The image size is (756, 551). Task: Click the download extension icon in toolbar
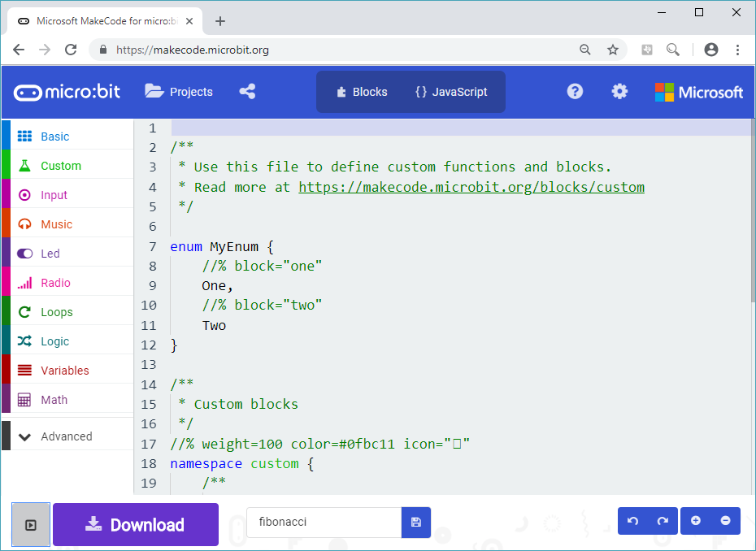[647, 50]
